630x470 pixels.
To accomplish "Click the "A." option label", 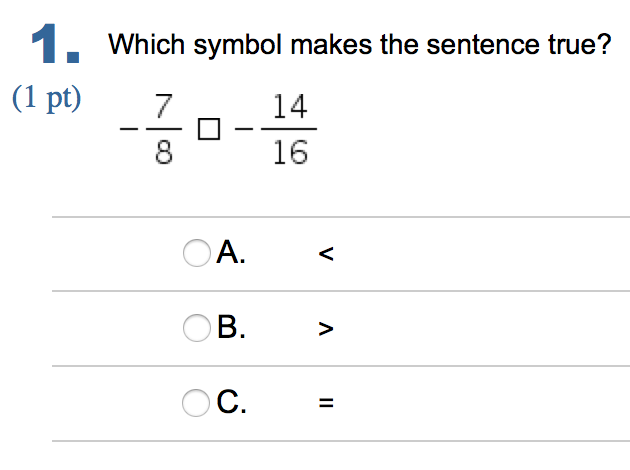I will [231, 254].
